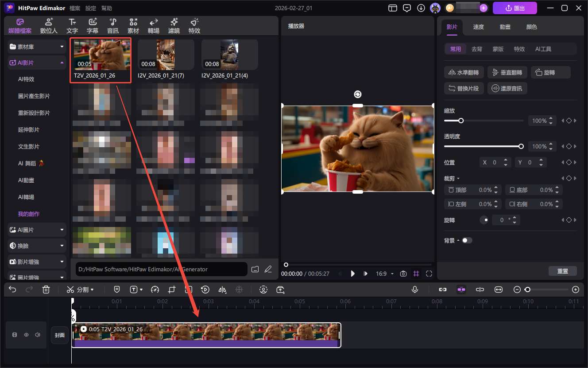Switch to the 速度 tab
588x368 pixels.
pyautogui.click(x=479, y=27)
